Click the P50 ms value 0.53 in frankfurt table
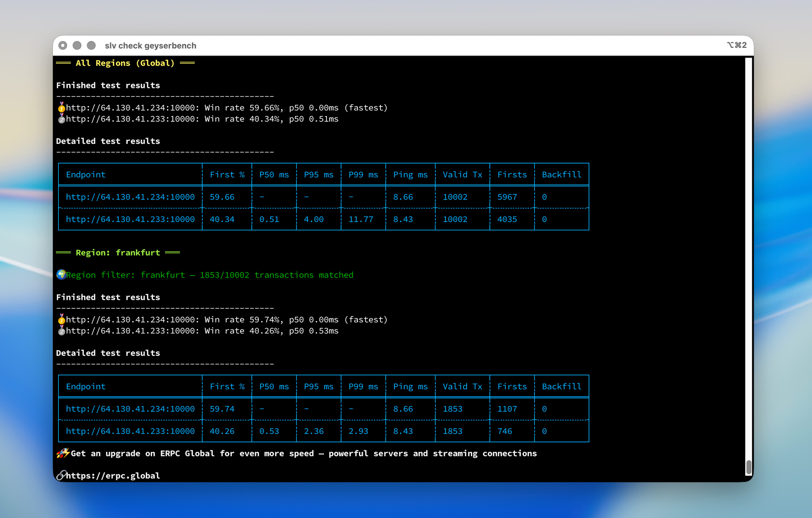 (x=269, y=431)
